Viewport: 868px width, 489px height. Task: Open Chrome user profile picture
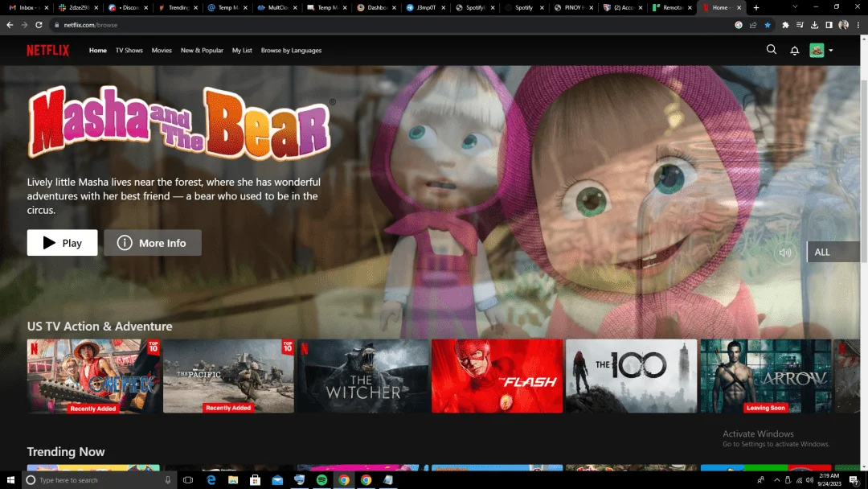tap(844, 25)
